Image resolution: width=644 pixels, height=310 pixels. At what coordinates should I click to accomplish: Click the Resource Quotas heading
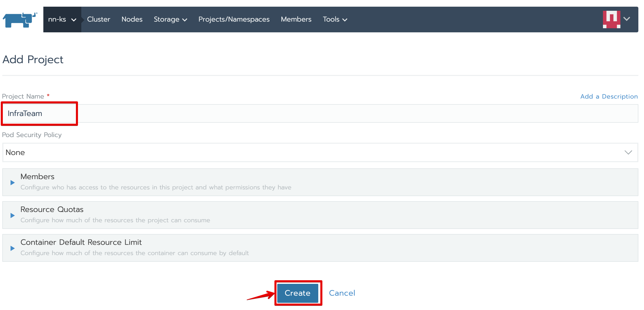pos(52,209)
